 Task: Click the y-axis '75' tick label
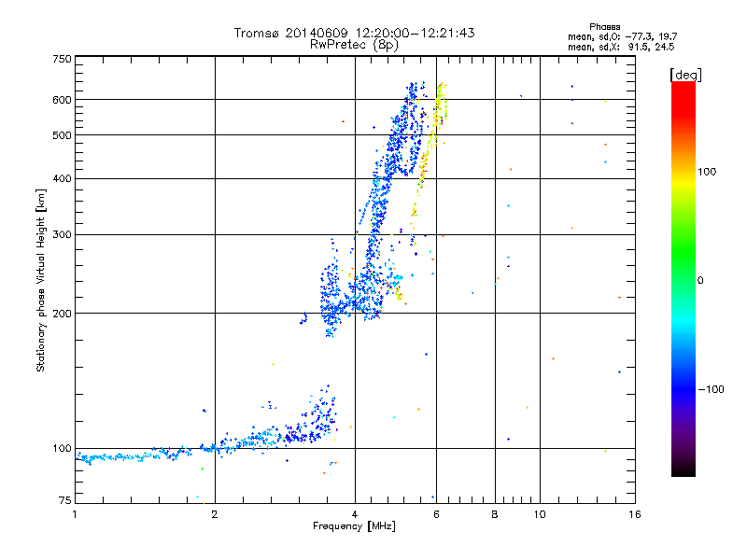(x=65, y=500)
